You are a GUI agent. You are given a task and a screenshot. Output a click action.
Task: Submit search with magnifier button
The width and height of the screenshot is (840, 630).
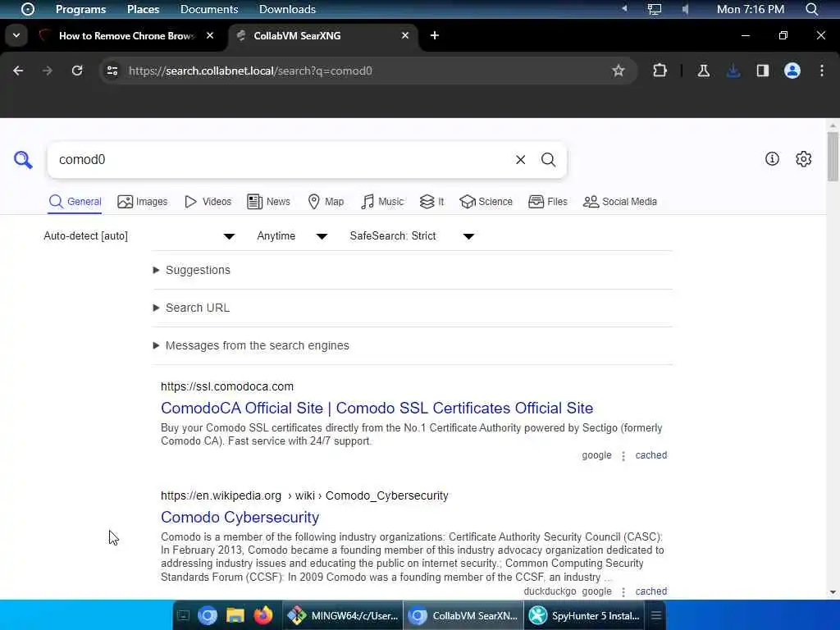pos(548,160)
